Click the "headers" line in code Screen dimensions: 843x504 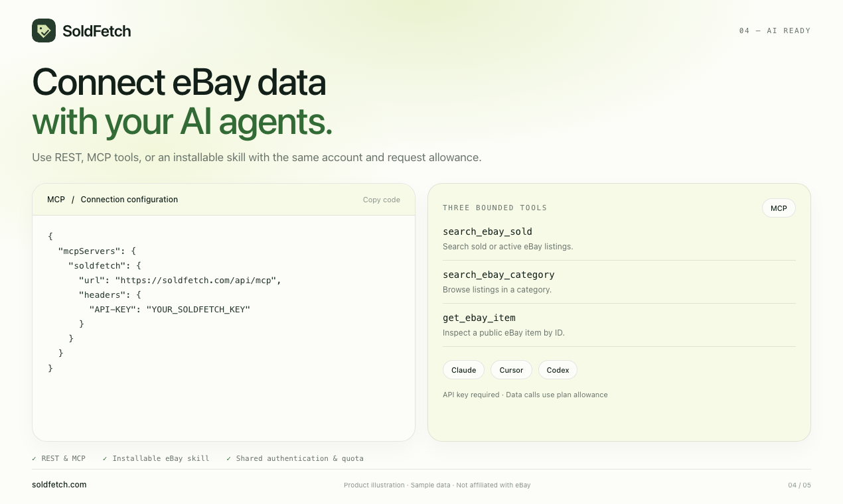(x=110, y=294)
